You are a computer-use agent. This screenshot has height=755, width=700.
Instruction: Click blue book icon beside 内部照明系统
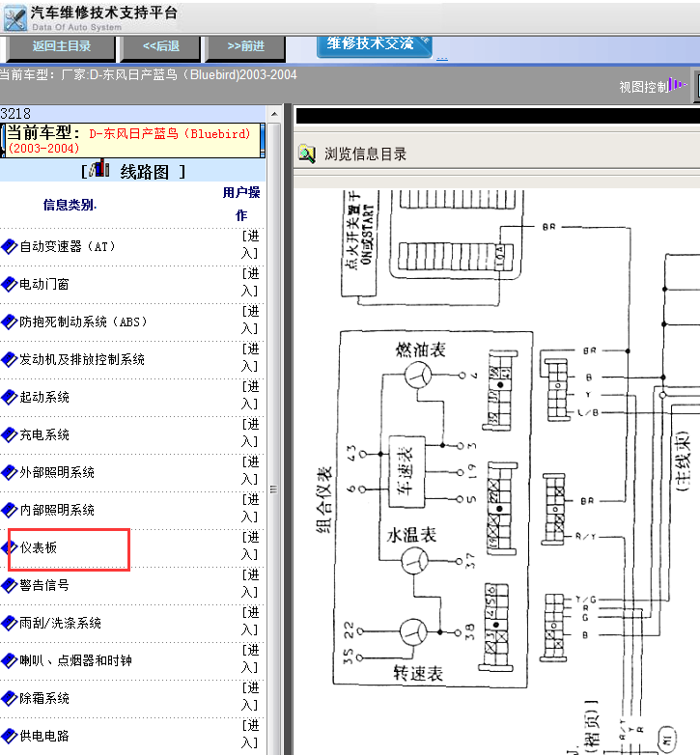click(9, 510)
